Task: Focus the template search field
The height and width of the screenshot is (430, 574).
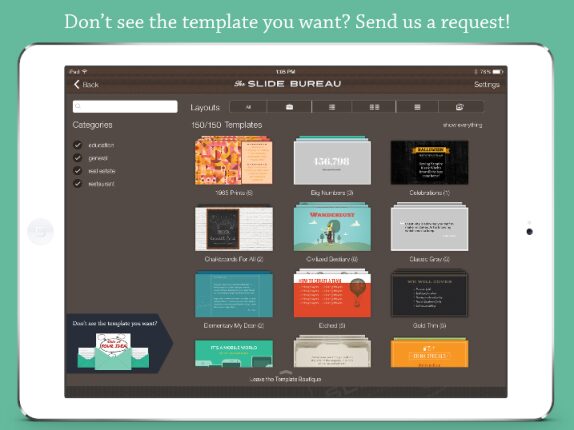Action: [x=125, y=106]
